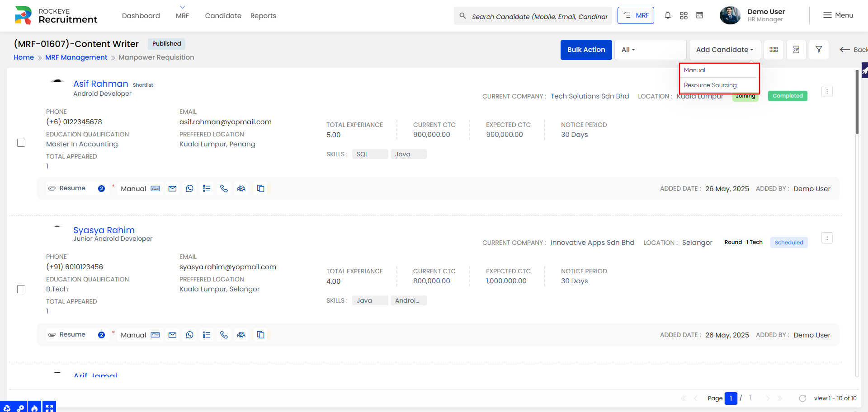Click the candidate list vertical scrollbar
Viewport: 868px width, 412px height.
pos(857,102)
